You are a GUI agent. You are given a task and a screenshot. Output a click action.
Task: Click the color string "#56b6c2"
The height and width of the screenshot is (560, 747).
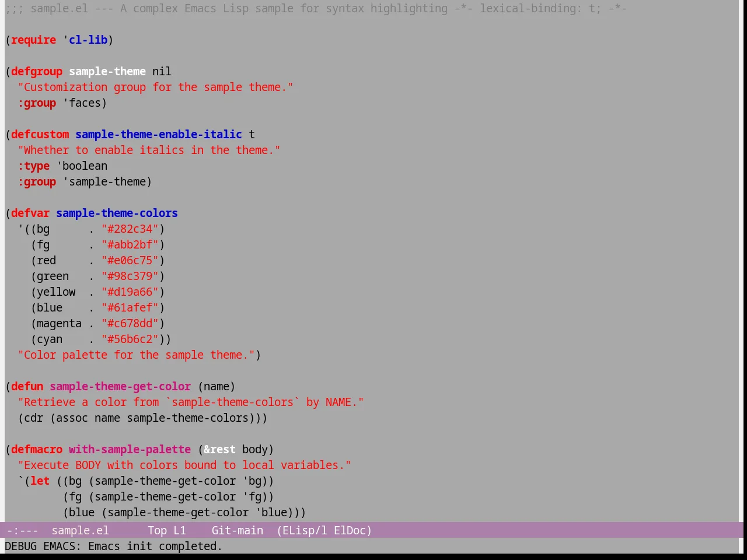[130, 339]
